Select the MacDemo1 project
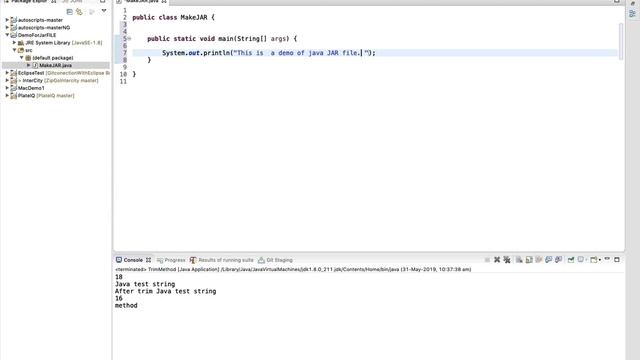640x360 pixels. click(31, 88)
